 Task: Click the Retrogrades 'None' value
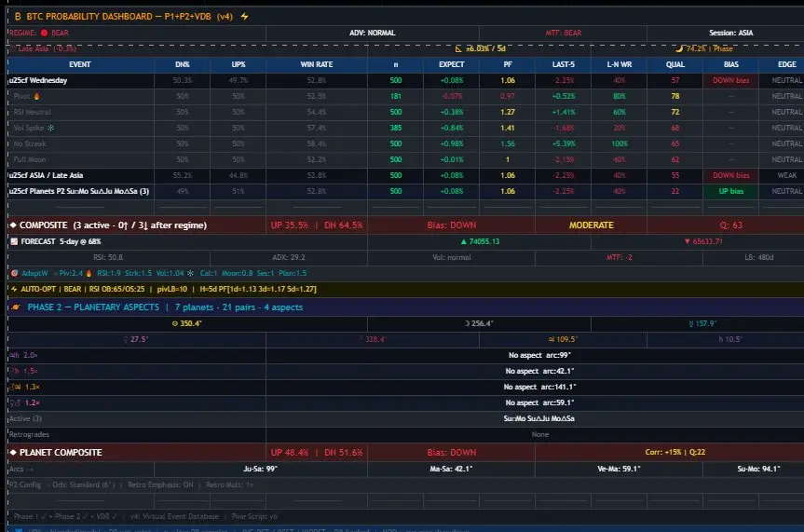click(x=540, y=434)
